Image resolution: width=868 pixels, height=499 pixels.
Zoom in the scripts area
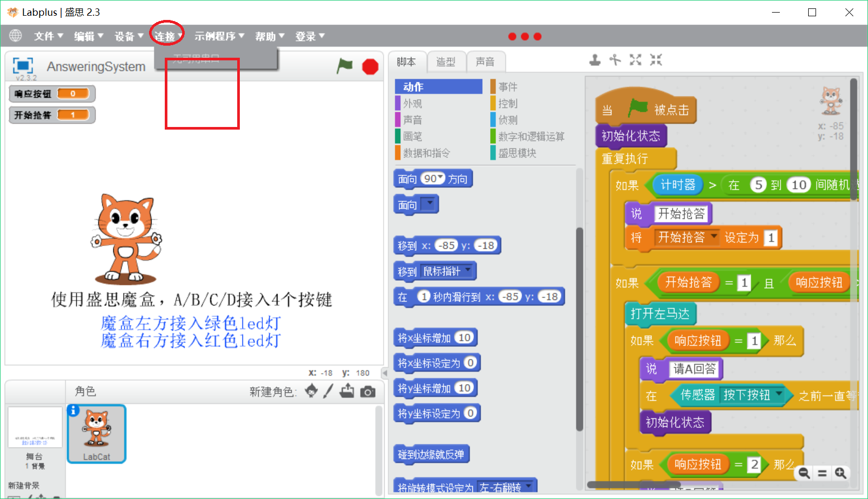click(x=841, y=473)
